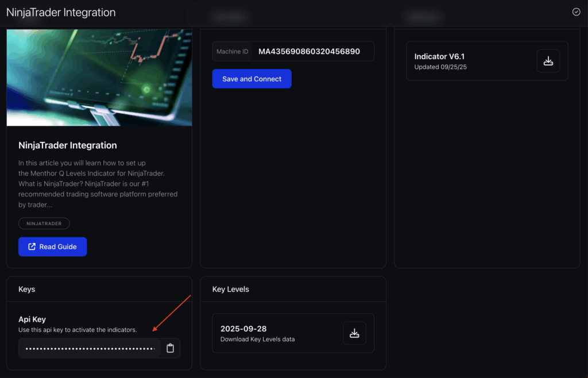Open the trading chart hero image
588x378 pixels.
pyautogui.click(x=99, y=78)
